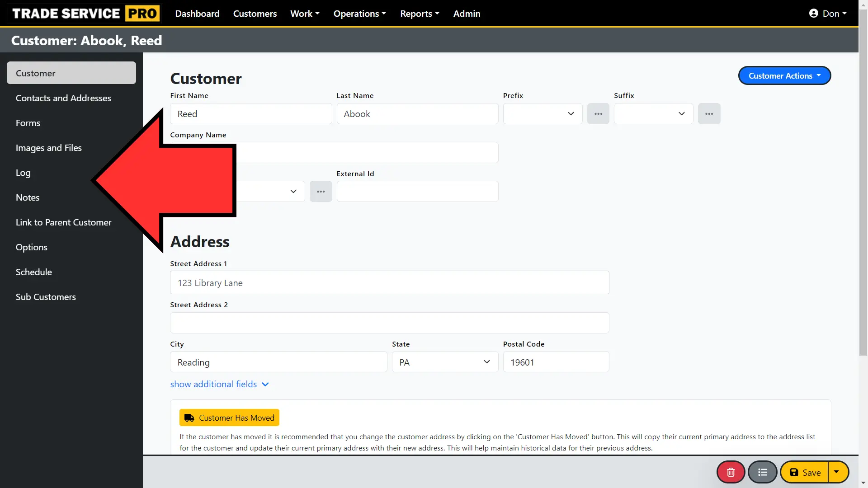Click the customer type ellipsis icon
This screenshot has height=488, width=868.
(x=321, y=191)
